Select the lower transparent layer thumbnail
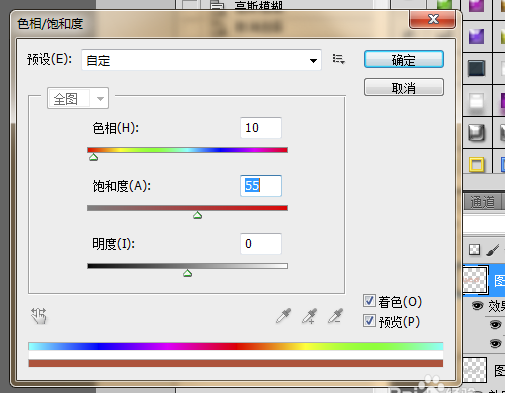The height and width of the screenshot is (393, 505). 475,369
